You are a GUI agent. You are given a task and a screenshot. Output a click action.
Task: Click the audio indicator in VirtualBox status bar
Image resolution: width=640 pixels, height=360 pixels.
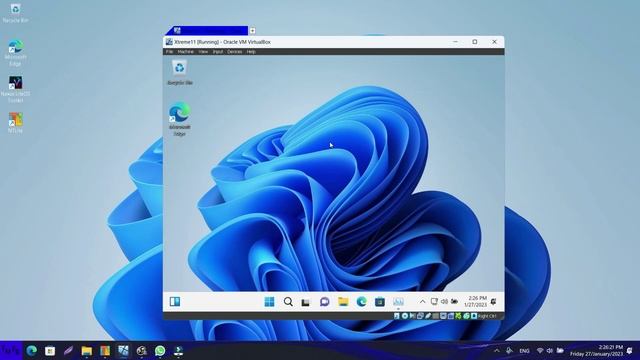[x=413, y=316]
